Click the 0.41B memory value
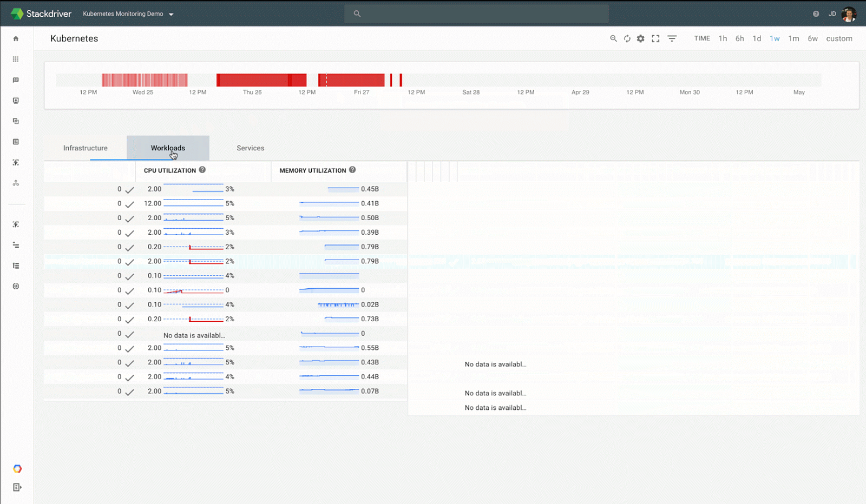Image resolution: width=866 pixels, height=504 pixels. 370,203
